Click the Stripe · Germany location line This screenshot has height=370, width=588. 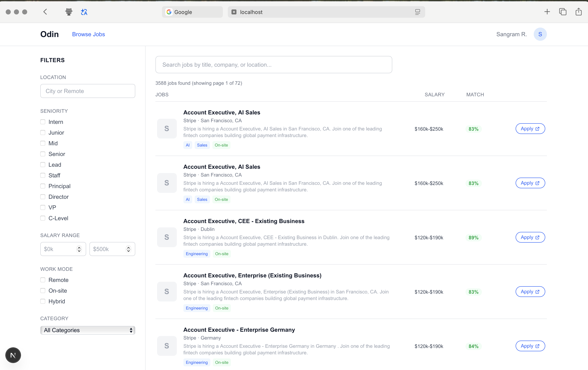click(202, 338)
